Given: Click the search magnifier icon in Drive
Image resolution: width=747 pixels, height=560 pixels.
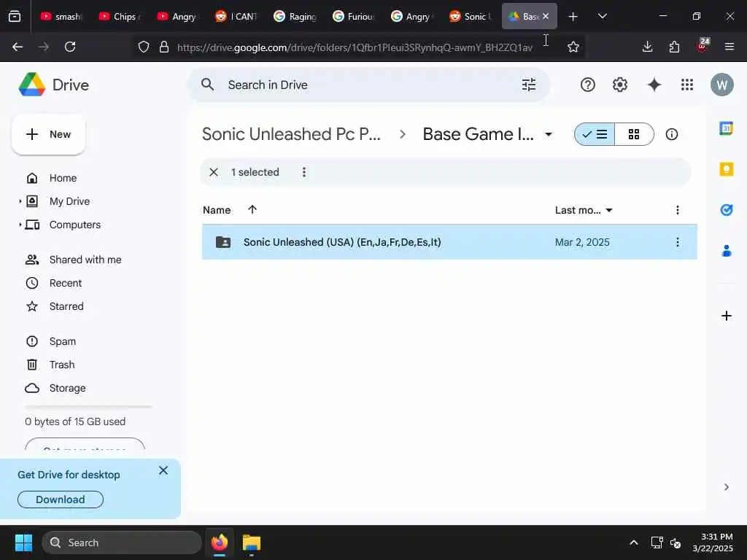Looking at the screenshot, I should pyautogui.click(x=207, y=85).
